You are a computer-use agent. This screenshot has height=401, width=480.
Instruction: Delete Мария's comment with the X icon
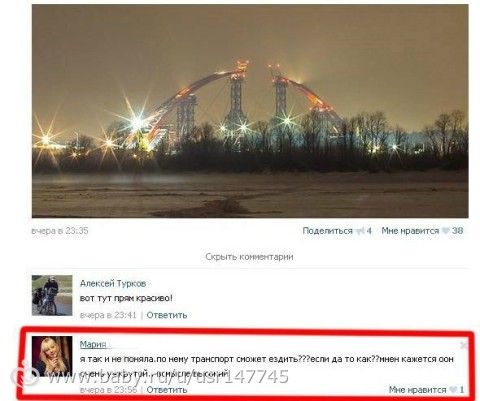(463, 345)
